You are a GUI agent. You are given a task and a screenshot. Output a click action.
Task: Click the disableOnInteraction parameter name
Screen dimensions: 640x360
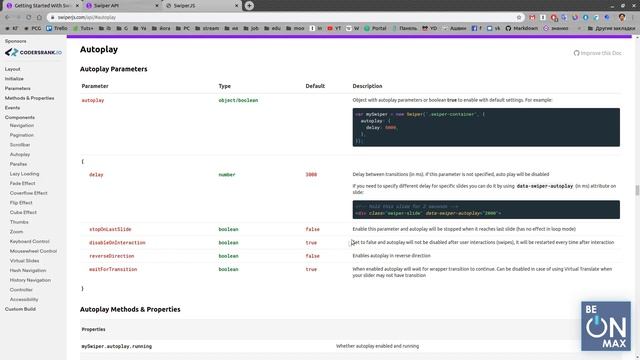117,242
